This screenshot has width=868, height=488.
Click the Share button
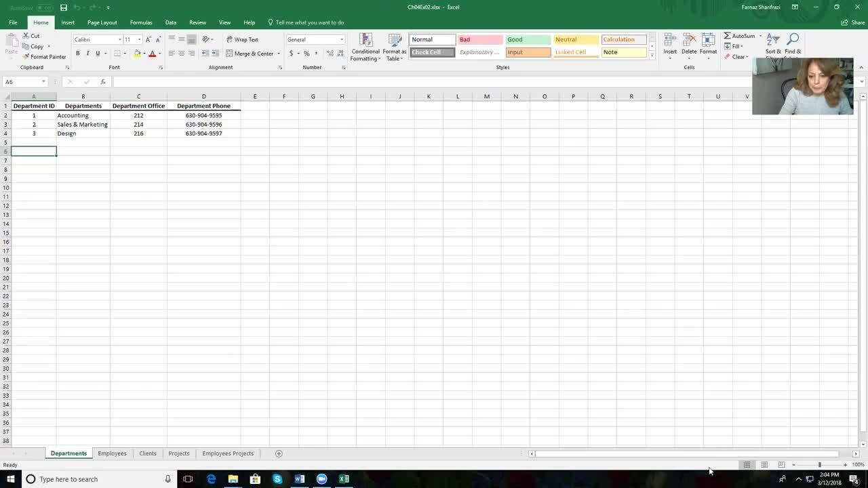tap(853, 22)
